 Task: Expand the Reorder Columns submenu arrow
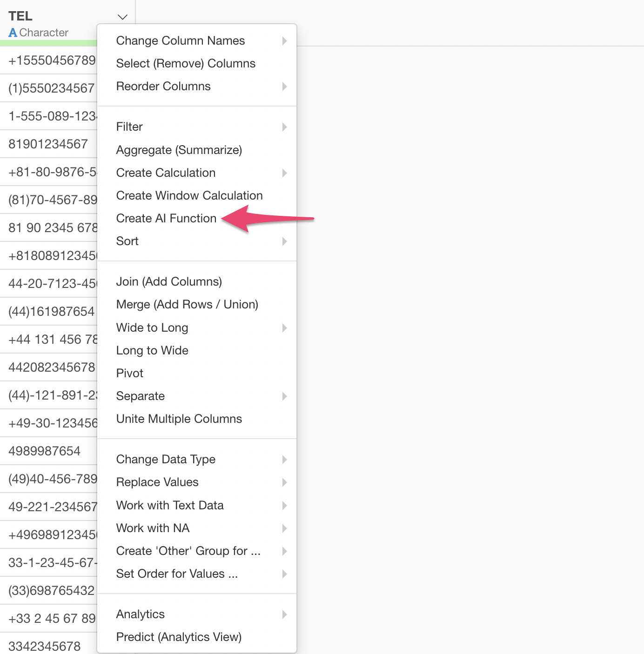point(284,87)
